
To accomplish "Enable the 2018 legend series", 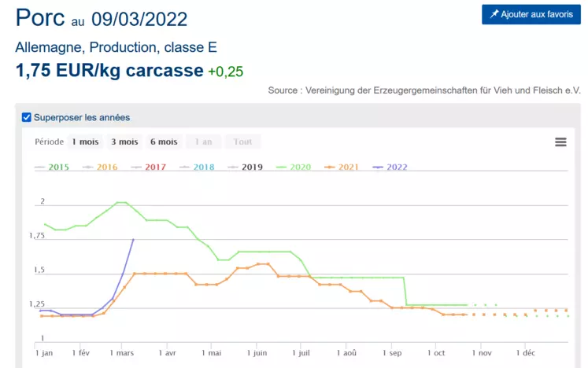I will click(197, 167).
